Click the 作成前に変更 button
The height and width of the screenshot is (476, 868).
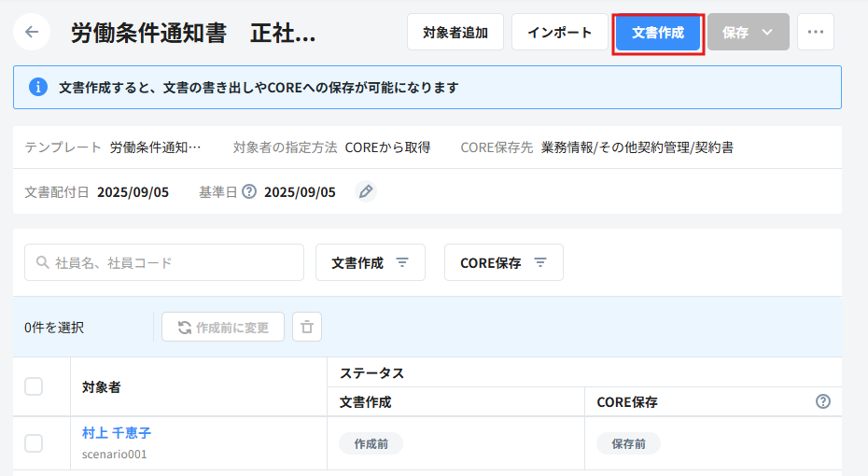point(223,328)
